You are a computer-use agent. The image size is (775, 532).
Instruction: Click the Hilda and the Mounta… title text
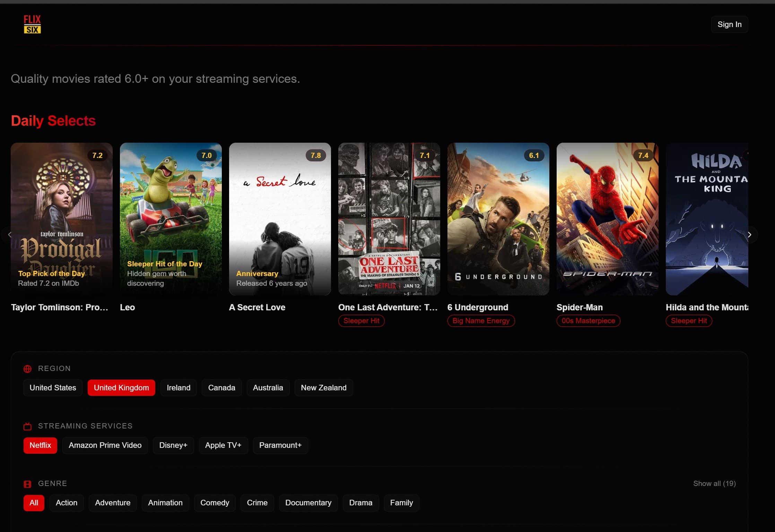click(x=707, y=307)
